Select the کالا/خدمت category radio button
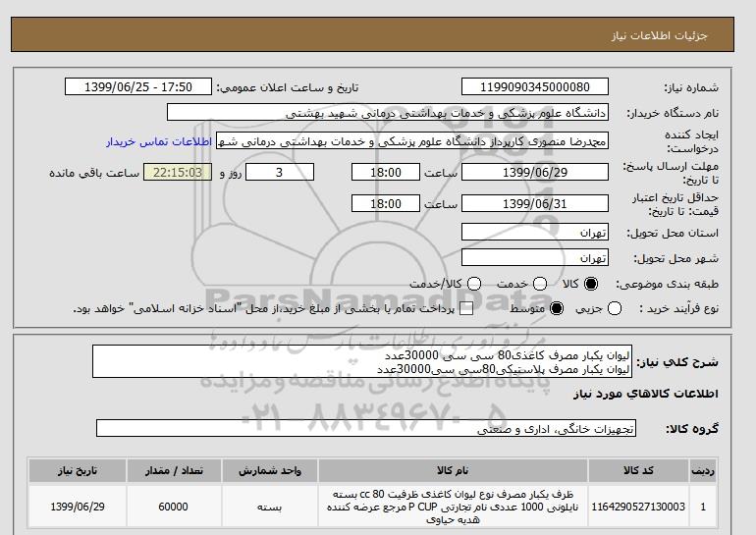Image resolution: width=756 pixels, height=535 pixels. pos(474,284)
